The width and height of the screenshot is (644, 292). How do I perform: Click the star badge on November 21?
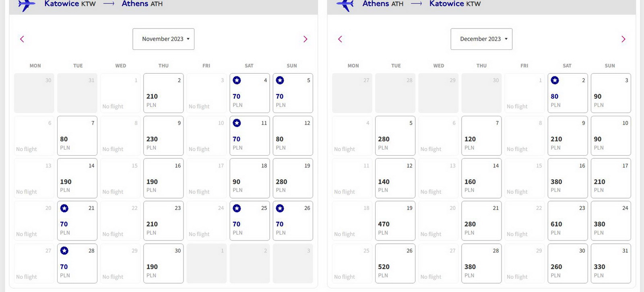(64, 208)
